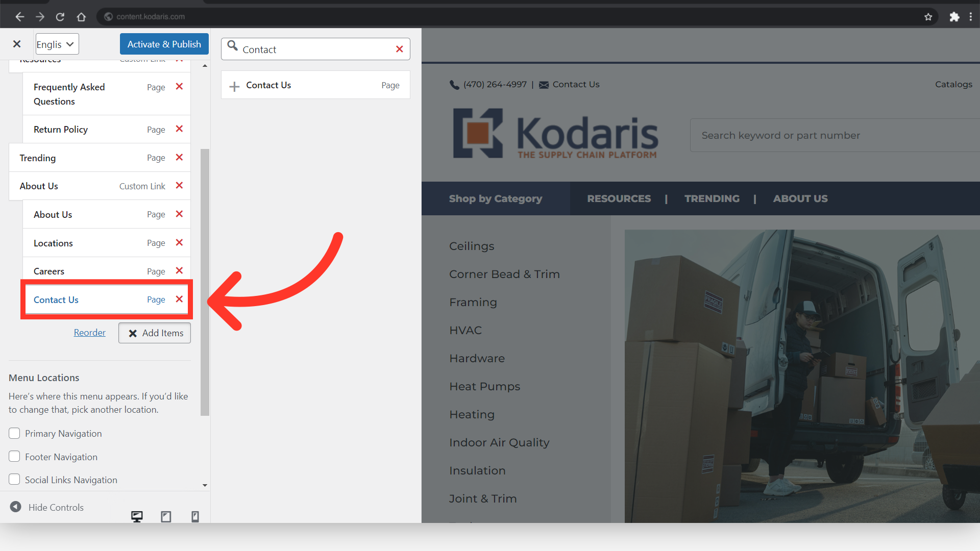Open the Resources menu in the site preview
This screenshot has width=980, height=551.
(619, 198)
